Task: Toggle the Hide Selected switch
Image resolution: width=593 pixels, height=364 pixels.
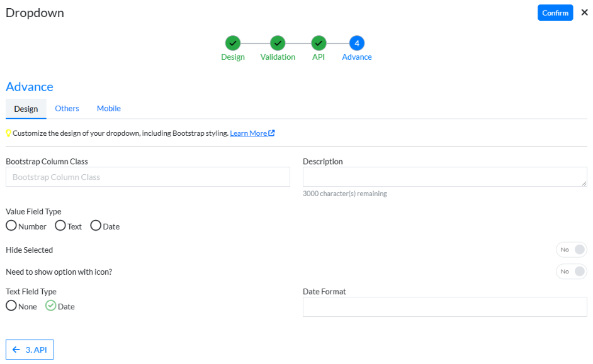Action: [571, 250]
